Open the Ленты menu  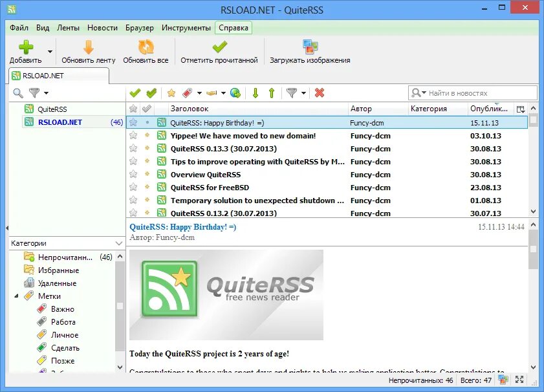point(68,28)
